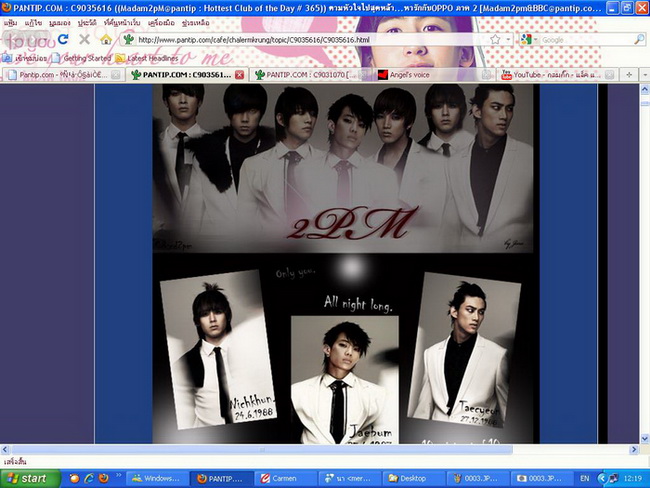Open the Google search engine selector
The image size is (650, 488).
[x=529, y=40]
